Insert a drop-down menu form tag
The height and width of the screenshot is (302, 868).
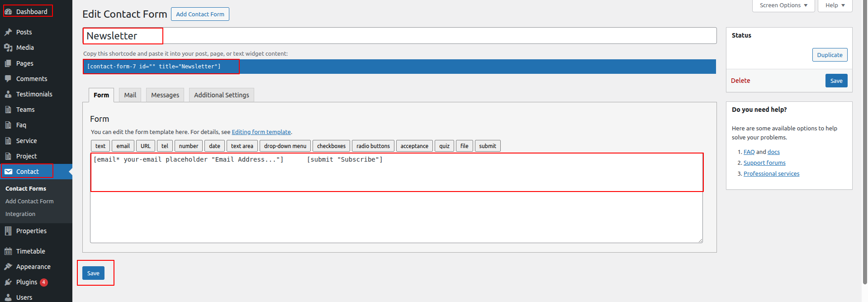coord(285,146)
